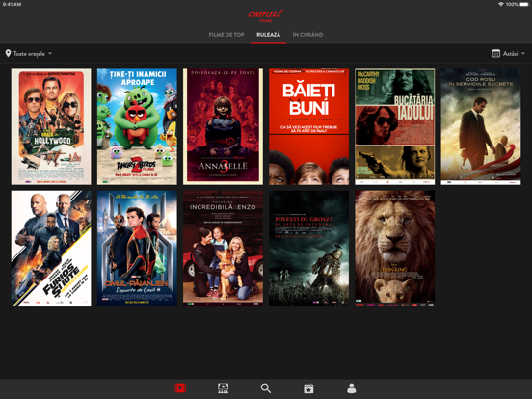Open the Furios și Iute movie poster
This screenshot has height=399, width=532.
tap(51, 249)
